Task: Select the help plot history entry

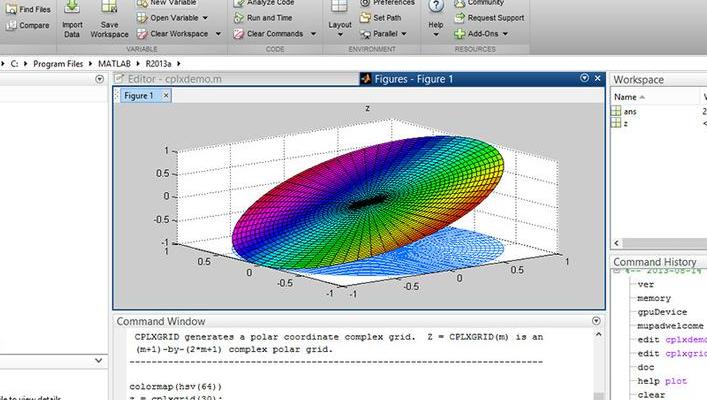Action: pyautogui.click(x=661, y=382)
